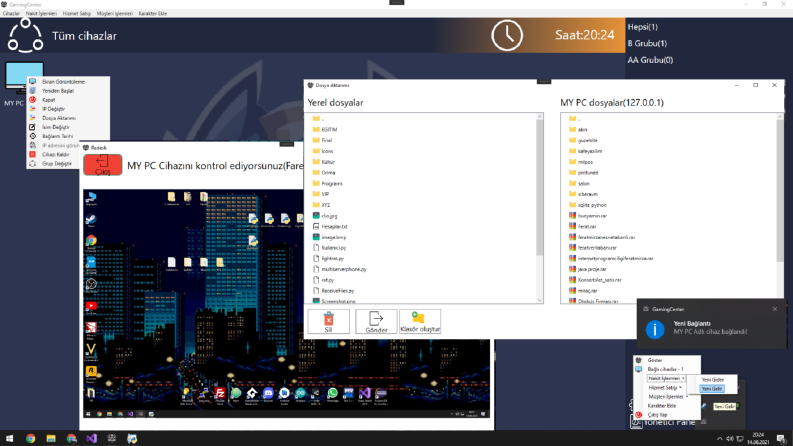Select highlighted Yeni Gelir submenu item
The image size is (793, 446).
[712, 388]
